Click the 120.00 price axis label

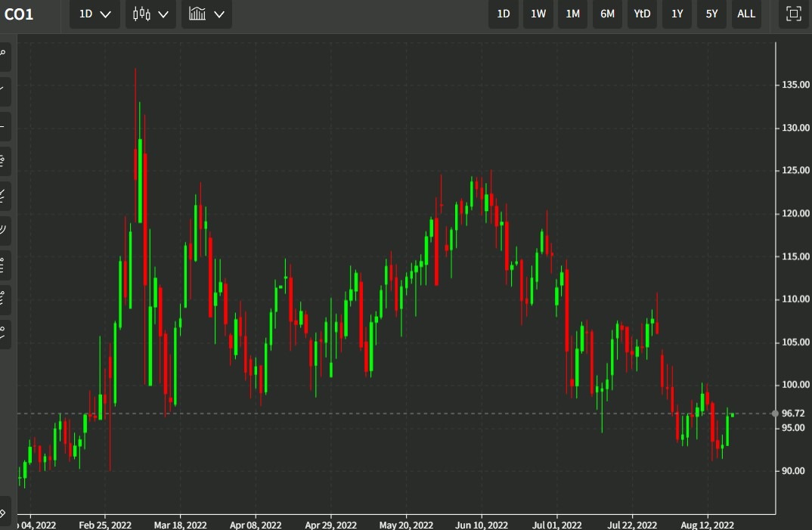click(795, 213)
